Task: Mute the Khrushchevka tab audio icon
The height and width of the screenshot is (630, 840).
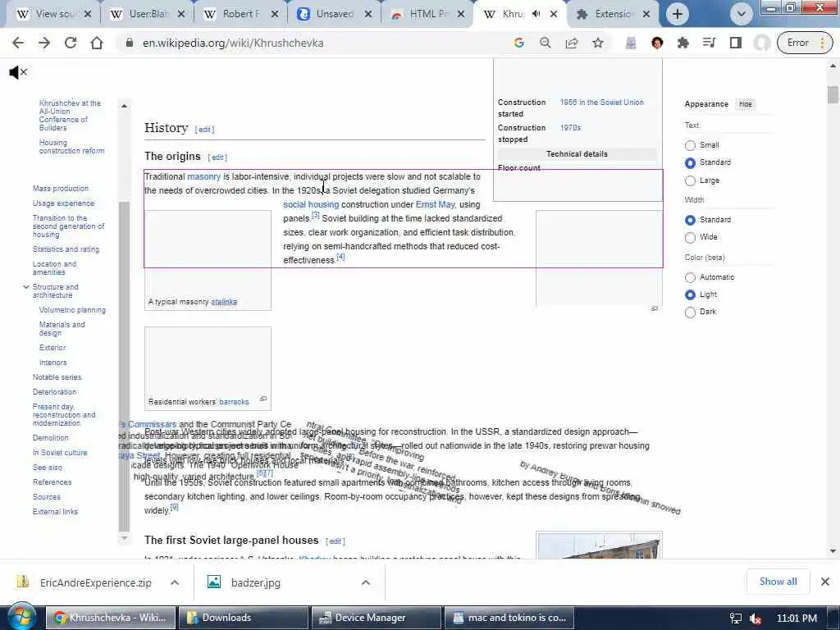Action: coord(536,14)
